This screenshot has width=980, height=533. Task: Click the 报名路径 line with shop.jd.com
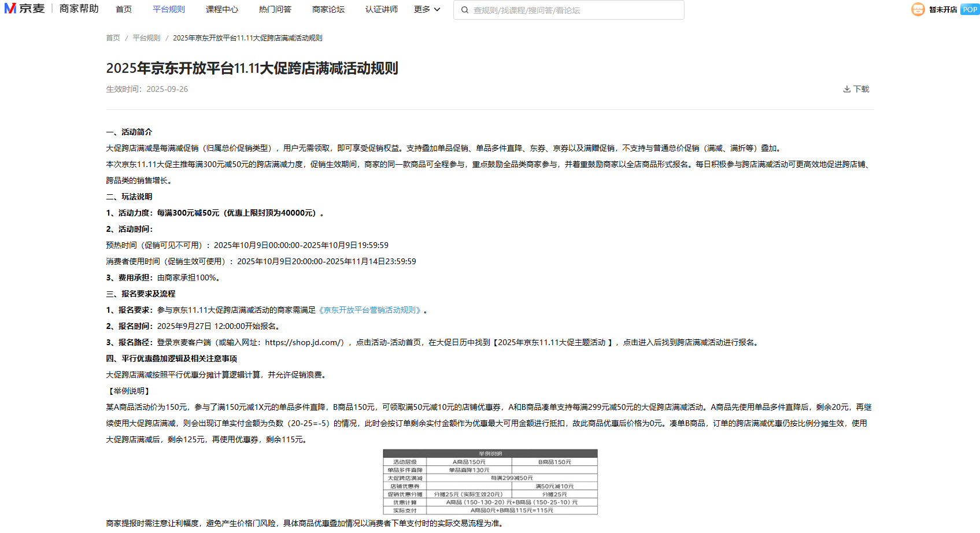433,342
